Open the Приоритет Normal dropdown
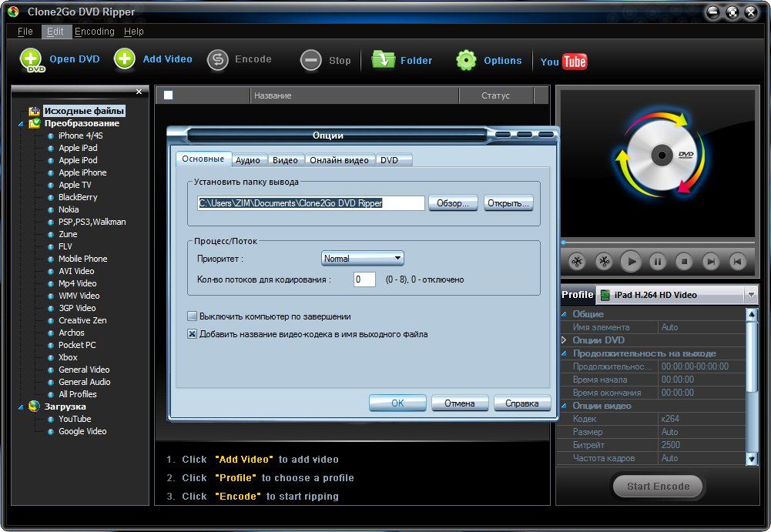Screen dimensions: 771x532 click(x=362, y=258)
